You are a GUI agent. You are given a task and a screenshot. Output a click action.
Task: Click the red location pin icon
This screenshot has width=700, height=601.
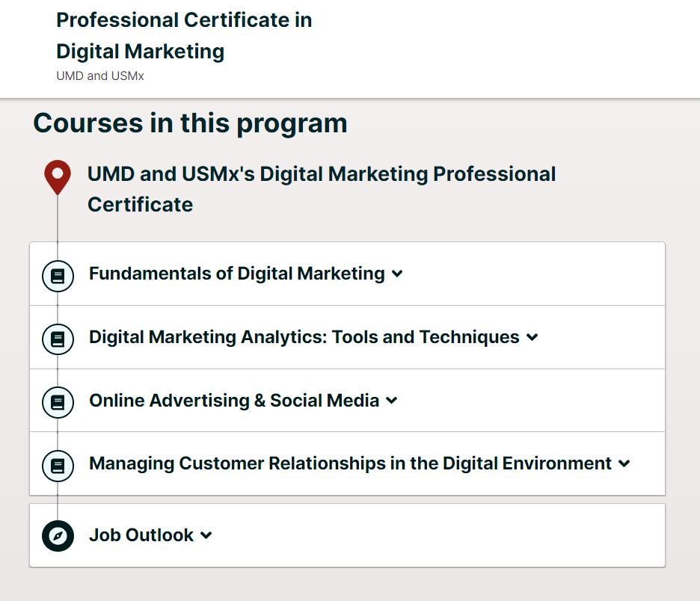pos(58,176)
